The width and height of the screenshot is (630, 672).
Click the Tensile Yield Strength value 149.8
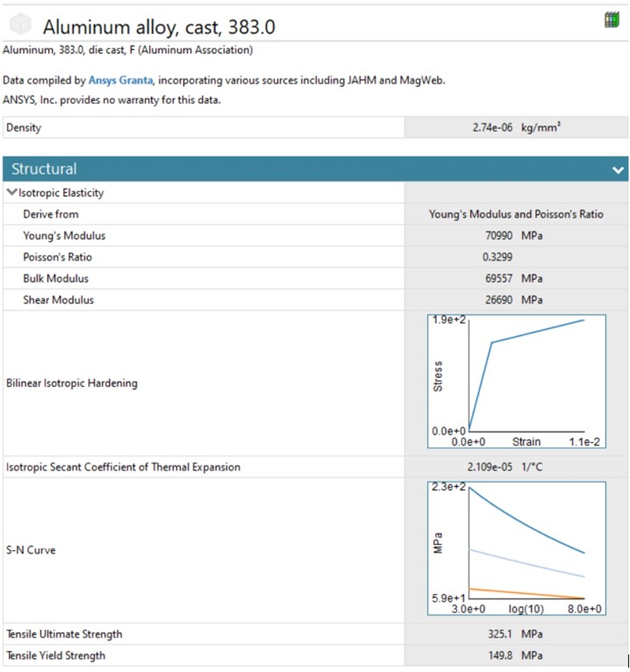[500, 656]
